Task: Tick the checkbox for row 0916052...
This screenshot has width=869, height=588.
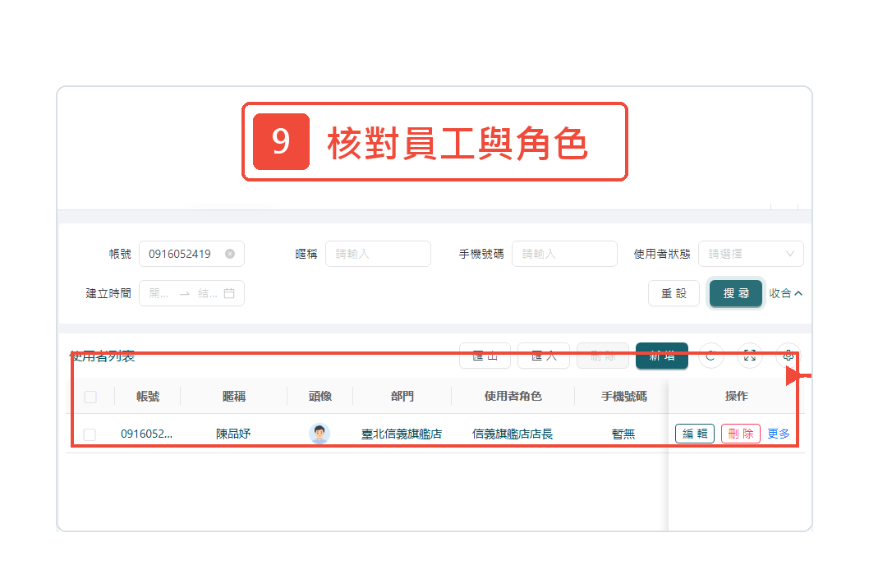Action: click(90, 434)
